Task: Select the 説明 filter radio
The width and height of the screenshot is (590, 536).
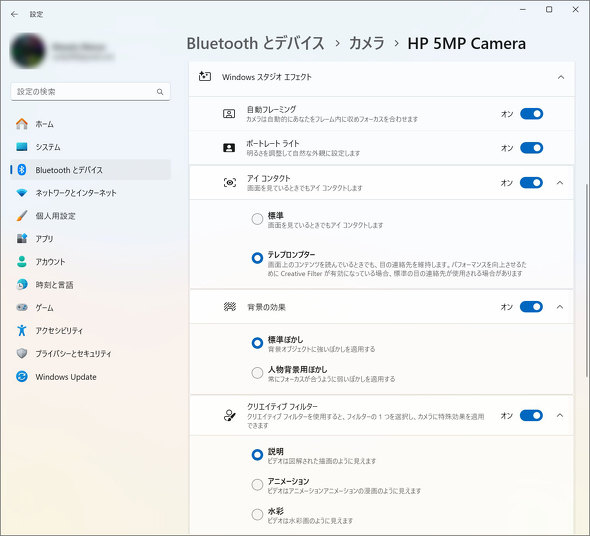Action: coord(257,455)
